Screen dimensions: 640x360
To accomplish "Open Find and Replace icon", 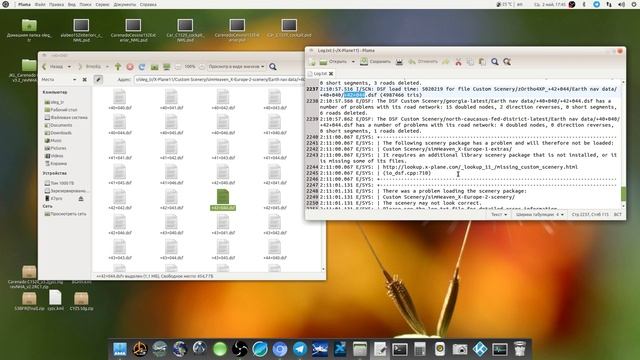I will pos(507,62).
